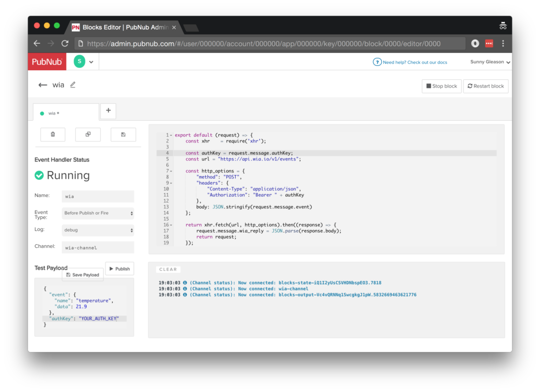Open the Log level dropdown
Image resolution: width=540 pixels, height=392 pixels.
click(98, 230)
